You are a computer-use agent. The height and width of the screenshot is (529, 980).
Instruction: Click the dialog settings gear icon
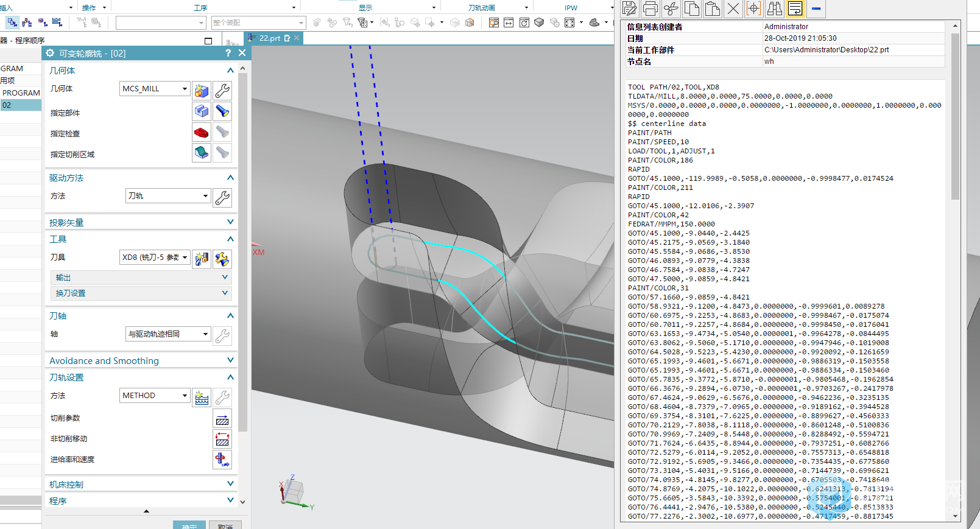coord(50,54)
